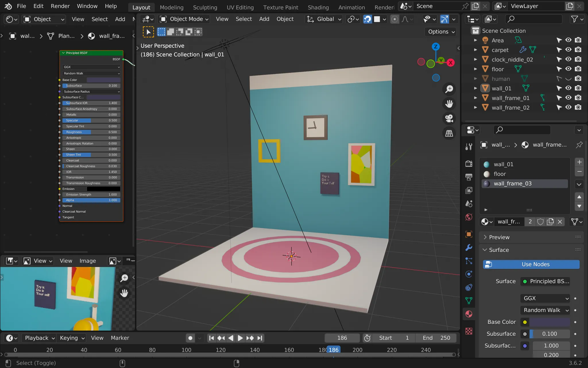The height and width of the screenshot is (368, 588).
Task: Open the viewport Options button
Action: click(x=441, y=32)
